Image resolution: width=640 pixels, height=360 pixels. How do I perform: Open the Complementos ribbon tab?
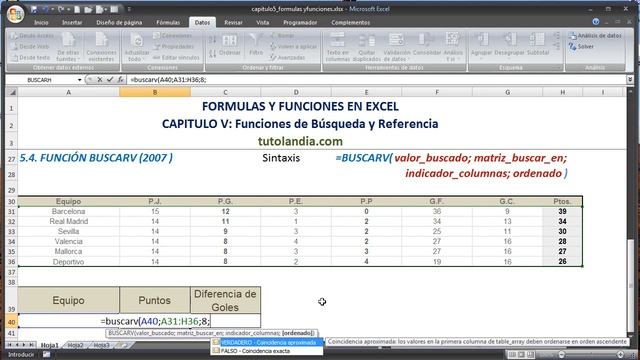350,22
